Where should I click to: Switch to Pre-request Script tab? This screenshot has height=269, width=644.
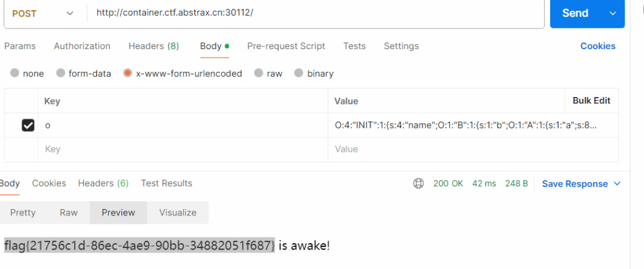[286, 46]
